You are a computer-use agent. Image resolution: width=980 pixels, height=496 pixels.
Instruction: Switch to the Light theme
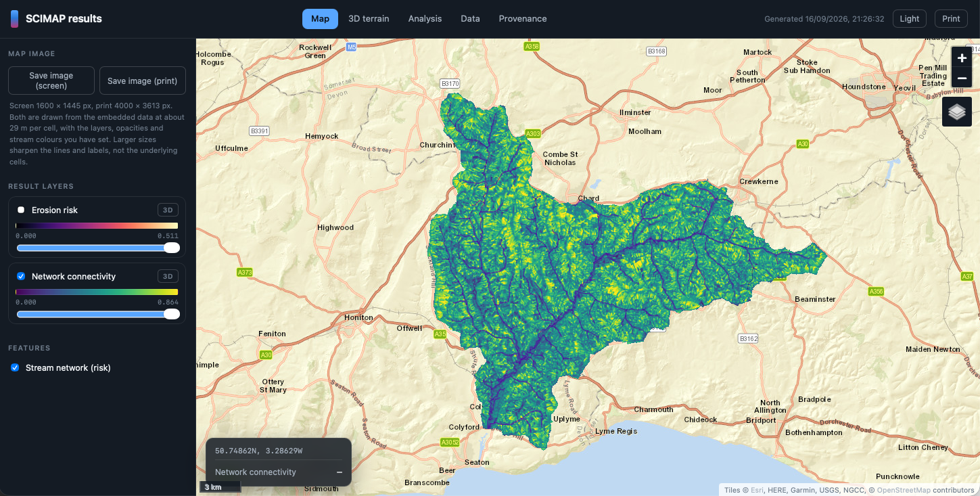coord(910,19)
